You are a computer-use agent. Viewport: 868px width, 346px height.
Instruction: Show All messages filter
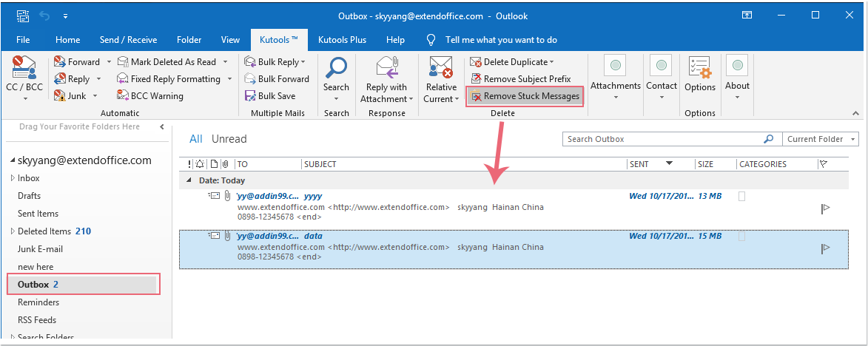196,139
